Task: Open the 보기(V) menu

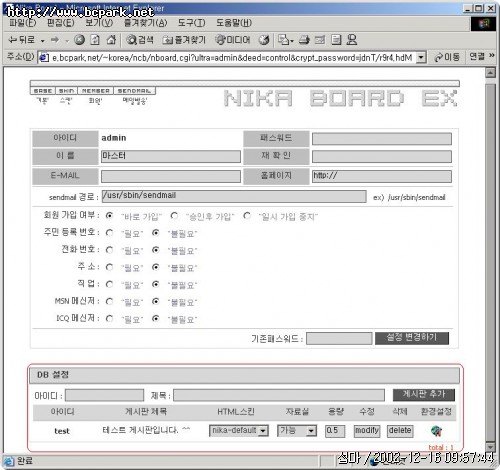Action: pos(99,23)
